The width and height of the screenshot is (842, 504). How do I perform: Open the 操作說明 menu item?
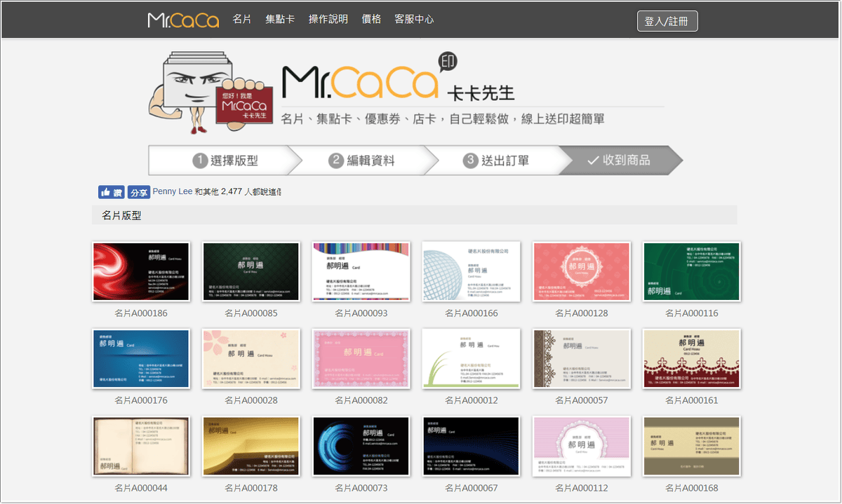(x=328, y=19)
